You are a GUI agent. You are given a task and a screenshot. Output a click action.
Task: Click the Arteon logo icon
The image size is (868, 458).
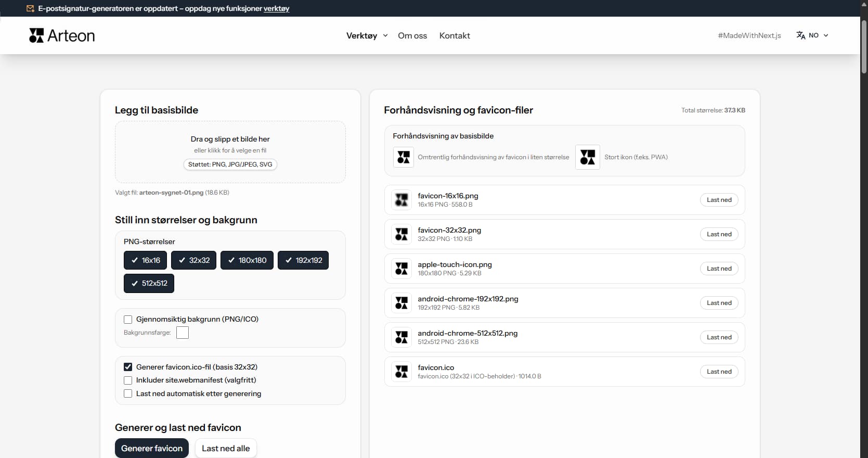click(x=36, y=35)
